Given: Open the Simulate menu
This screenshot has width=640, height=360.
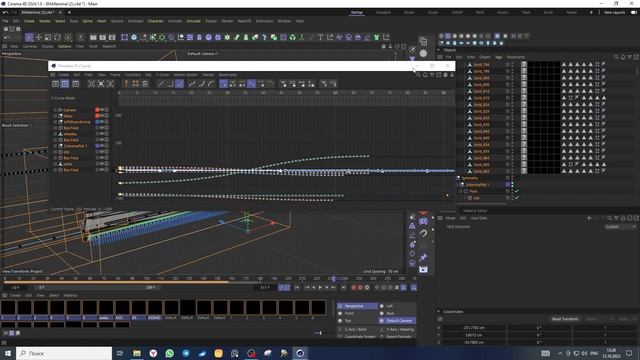Looking at the screenshot, I should coord(193,21).
